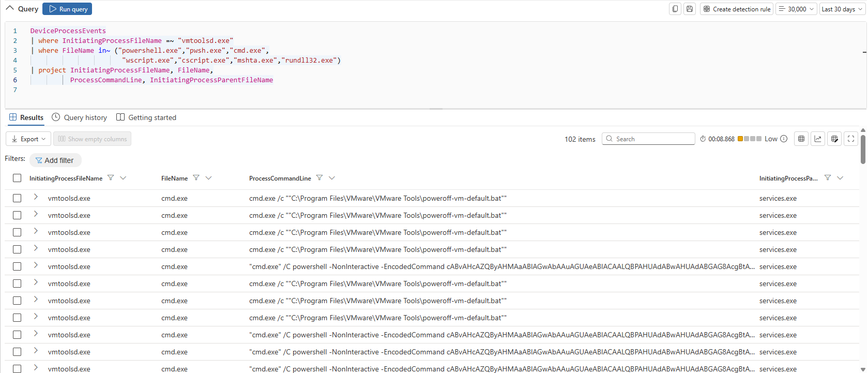Click vmtoolsd.exe cell in first result row
This screenshot has width=868, height=373.
coord(69,198)
